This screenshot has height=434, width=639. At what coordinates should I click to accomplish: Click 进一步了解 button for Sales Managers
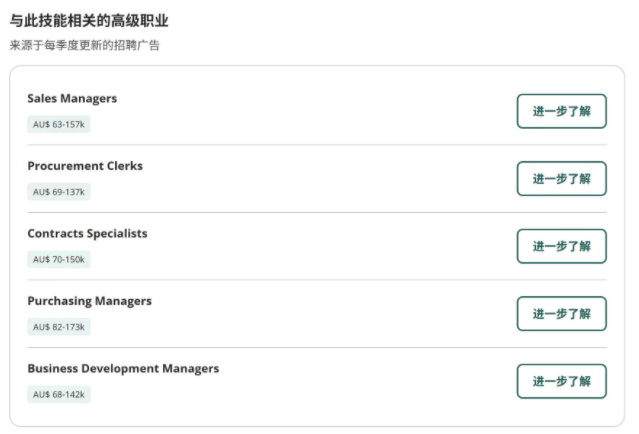coord(561,111)
